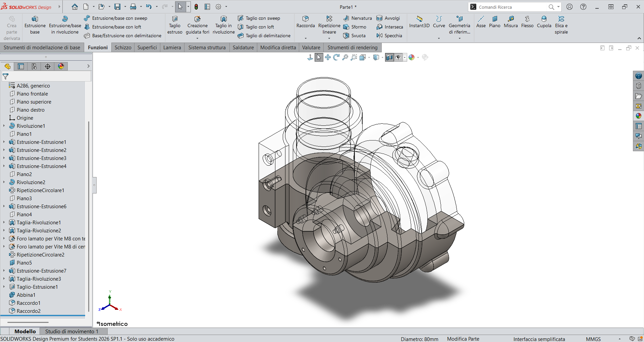Switch to the Schizzo tab

pyautogui.click(x=123, y=48)
